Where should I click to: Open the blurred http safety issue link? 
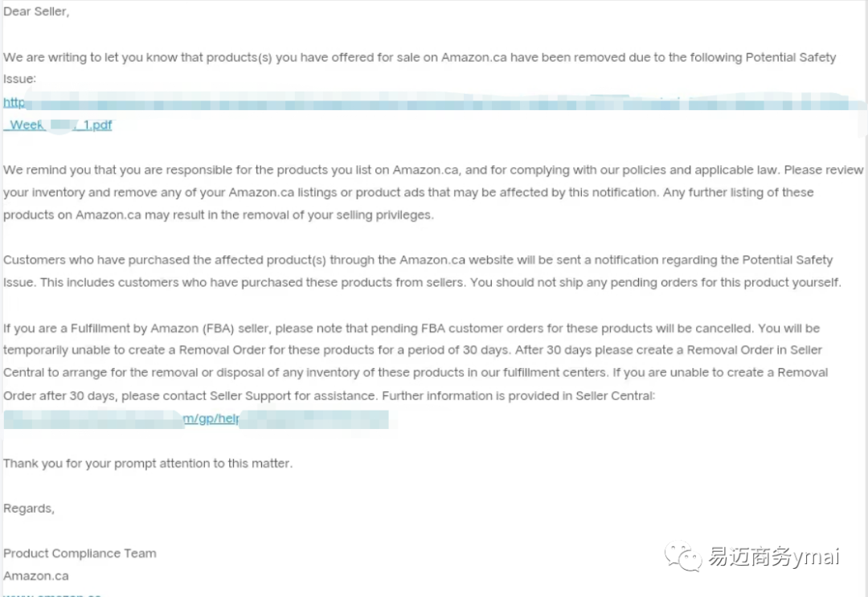435,102
